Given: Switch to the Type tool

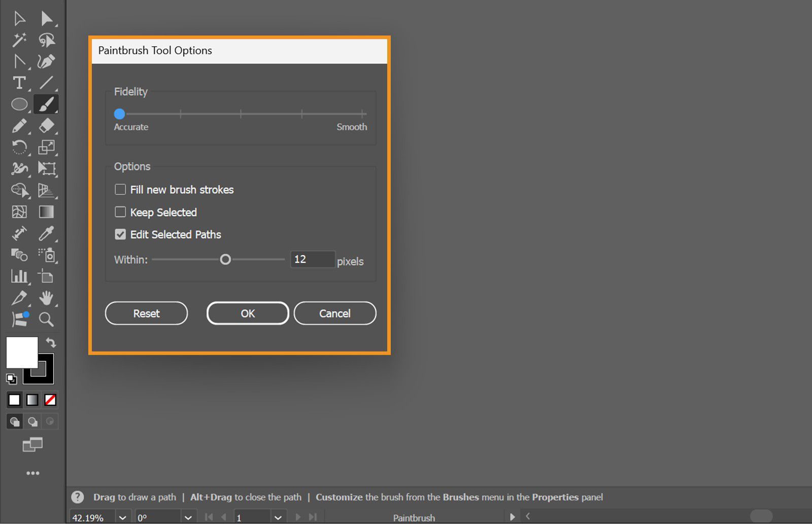Looking at the screenshot, I should pos(19,83).
